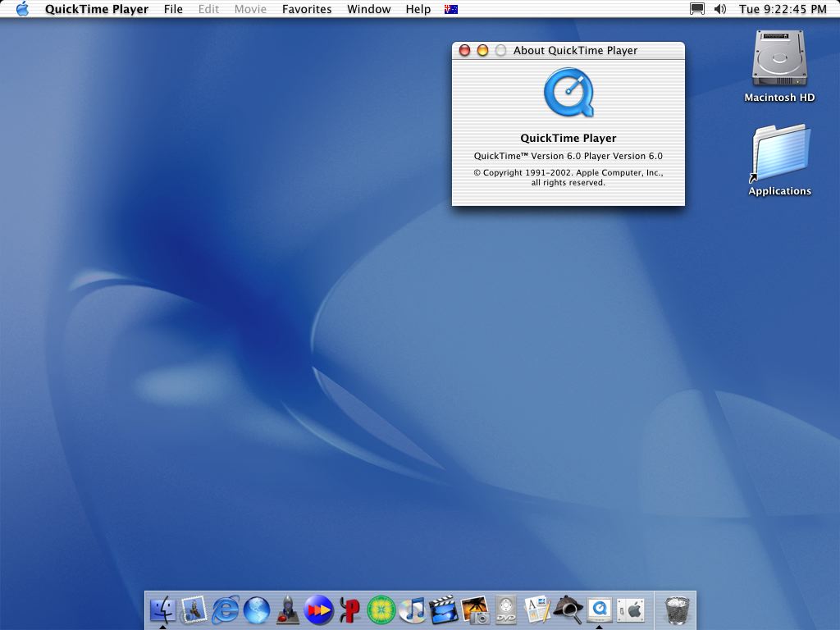Open iTunes from the Dock
Viewport: 840px width, 630px height.
click(412, 609)
